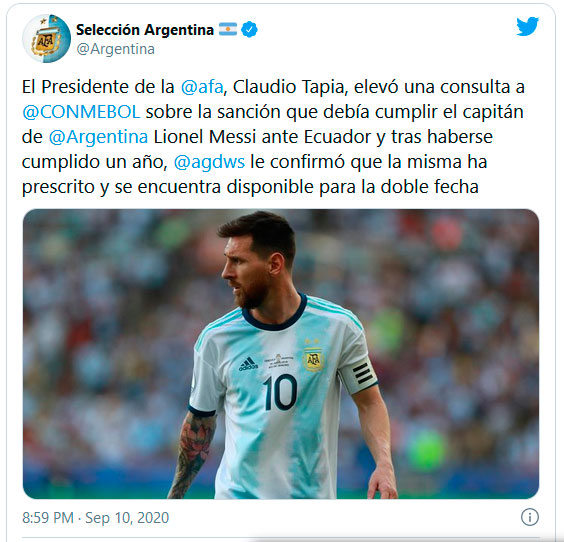
Task: Open the tweet info icon
Action: [x=530, y=517]
